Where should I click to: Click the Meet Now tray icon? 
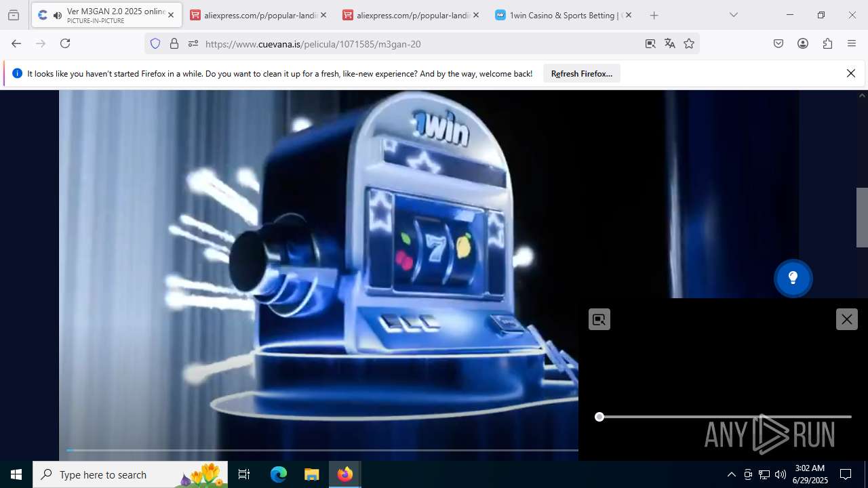[x=748, y=474]
